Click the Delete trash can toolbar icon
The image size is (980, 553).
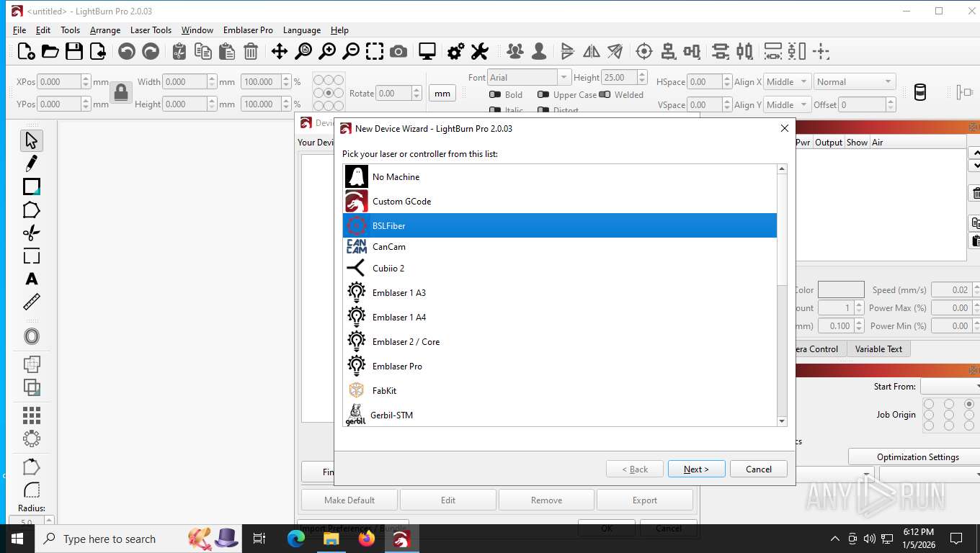point(251,51)
